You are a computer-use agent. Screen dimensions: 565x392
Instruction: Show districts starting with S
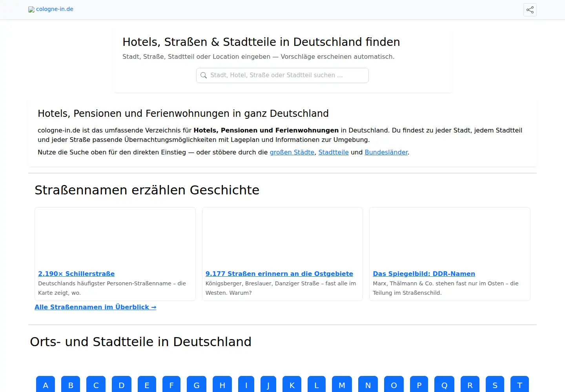tap(495, 385)
